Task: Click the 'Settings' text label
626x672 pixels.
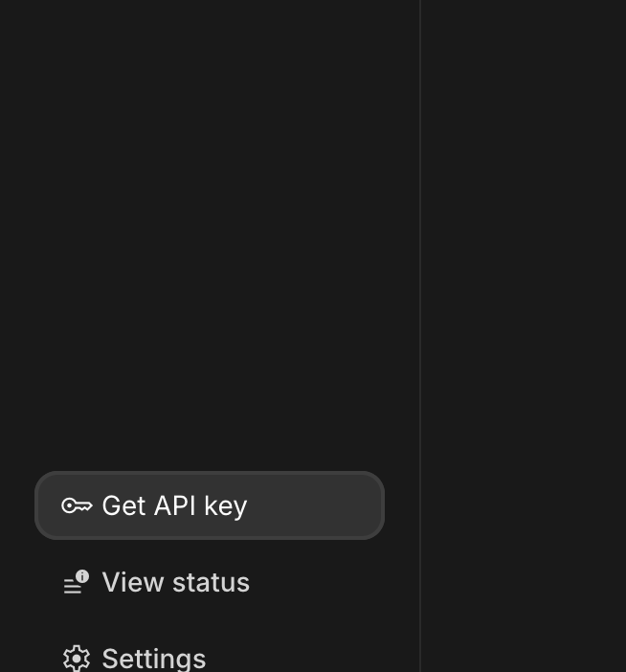Action: click(153, 659)
